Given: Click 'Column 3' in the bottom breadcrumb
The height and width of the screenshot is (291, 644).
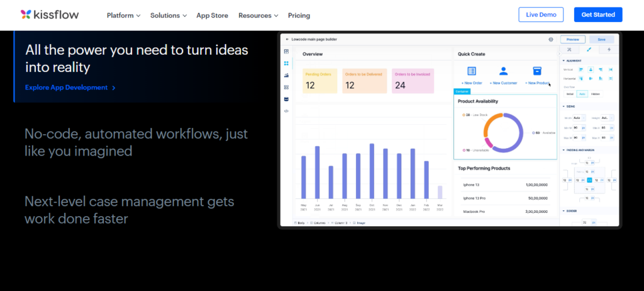Looking at the screenshot, I should (x=340, y=223).
